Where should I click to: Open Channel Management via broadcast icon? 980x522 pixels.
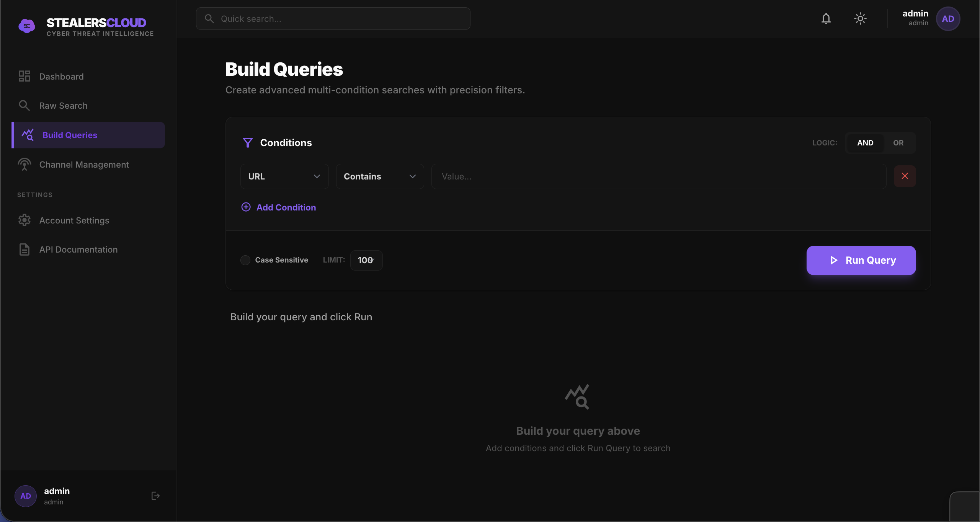coord(24,164)
